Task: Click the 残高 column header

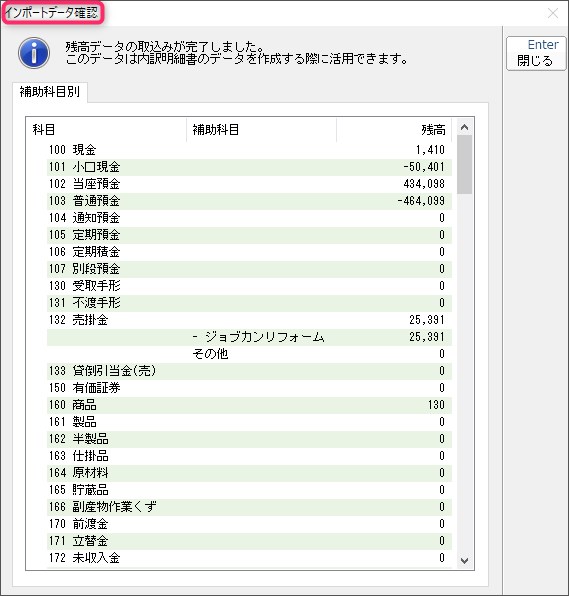Action: pos(394,130)
